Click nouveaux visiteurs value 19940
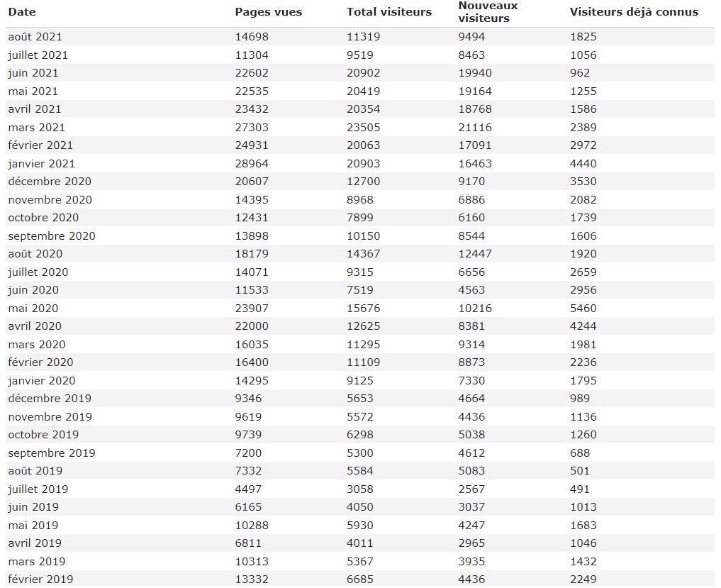This screenshot has width=721, height=588. 475,73
